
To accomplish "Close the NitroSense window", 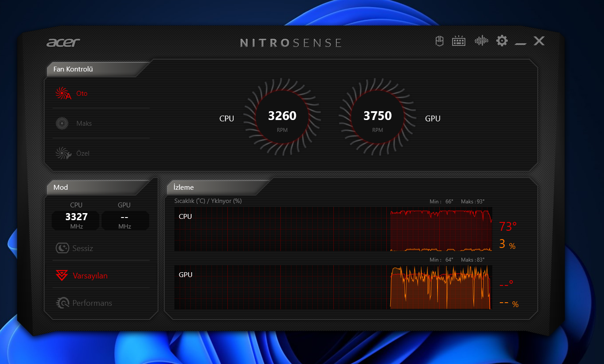I will 539,41.
